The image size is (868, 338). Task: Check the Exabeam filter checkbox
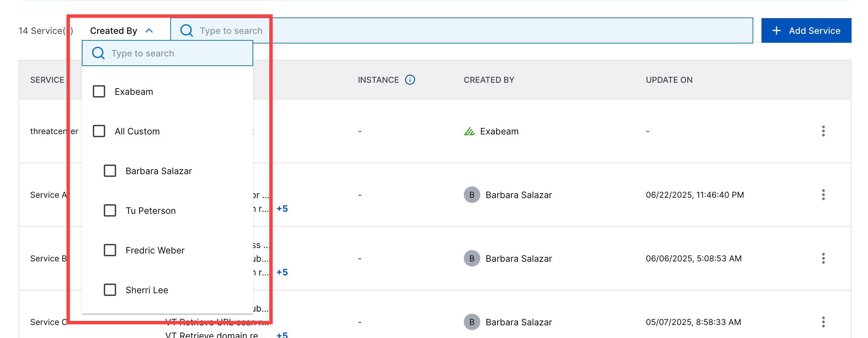(x=99, y=91)
